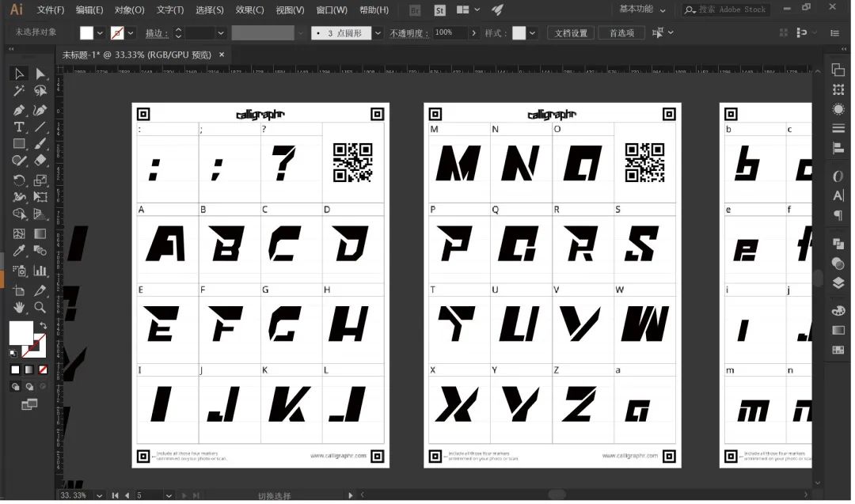Select the Pen tool
Screen dimensions: 855x504
(x=18, y=108)
